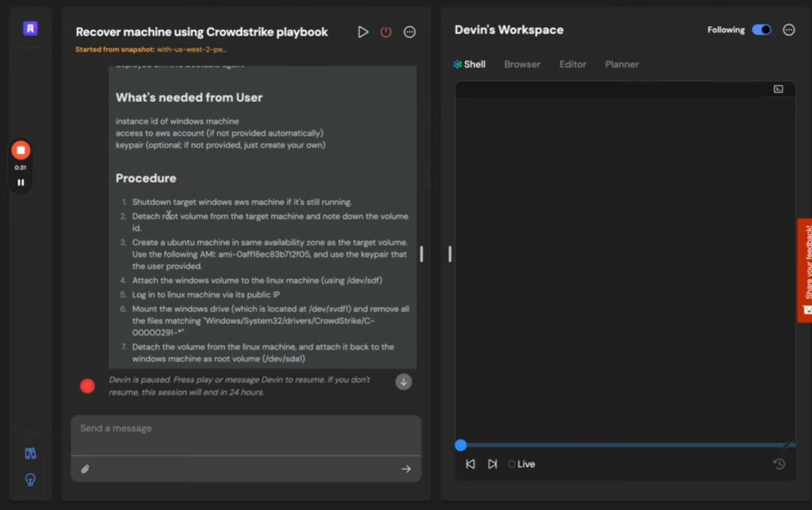Switch to the Shell tab
Image resolution: width=812 pixels, height=510 pixels.
pos(469,64)
